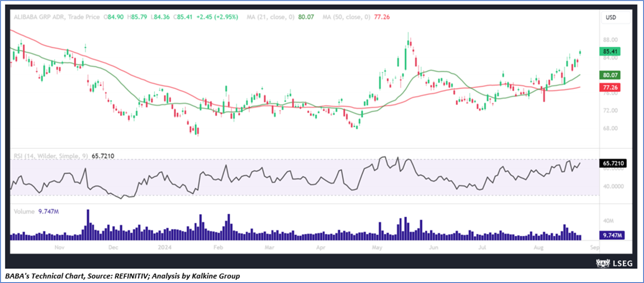Click the 40.0000 RSI axis label

[613, 187]
